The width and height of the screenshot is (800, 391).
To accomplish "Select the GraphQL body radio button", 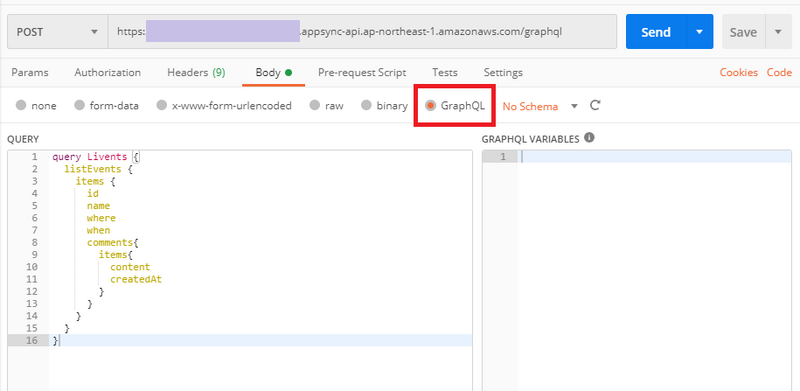I will coord(431,106).
